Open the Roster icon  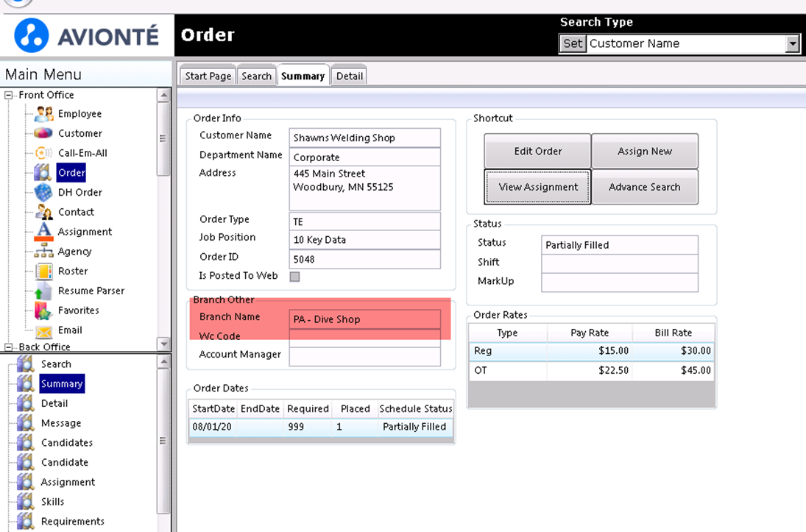coord(43,271)
